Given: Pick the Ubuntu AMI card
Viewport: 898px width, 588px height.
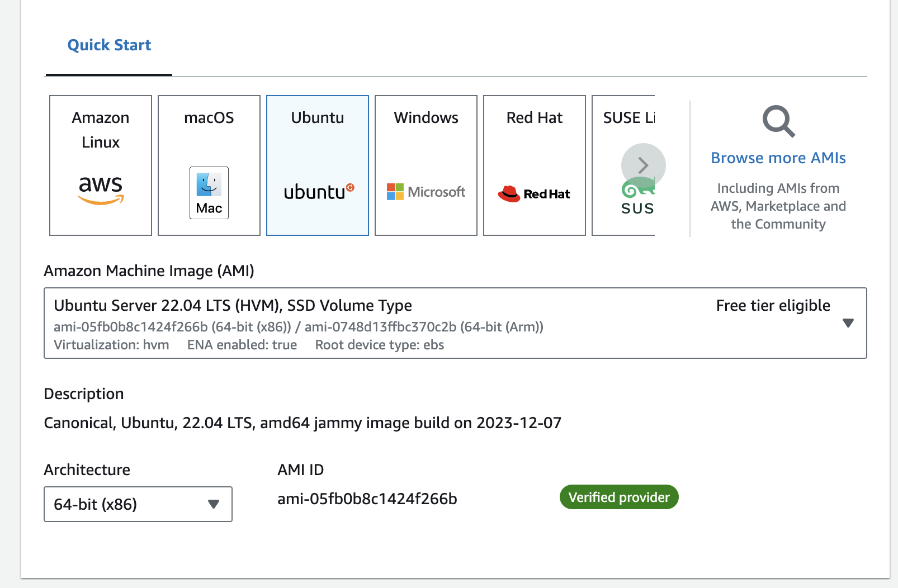Looking at the screenshot, I should (x=318, y=165).
